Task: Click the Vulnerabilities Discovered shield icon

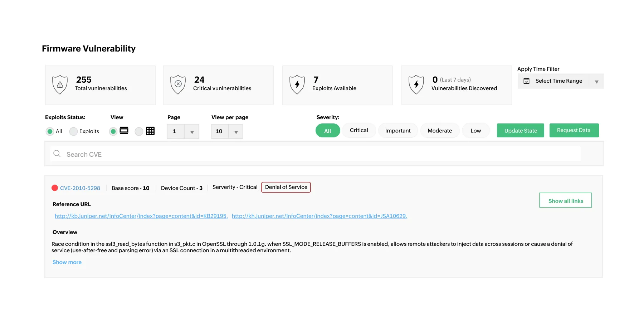Action: point(416,85)
